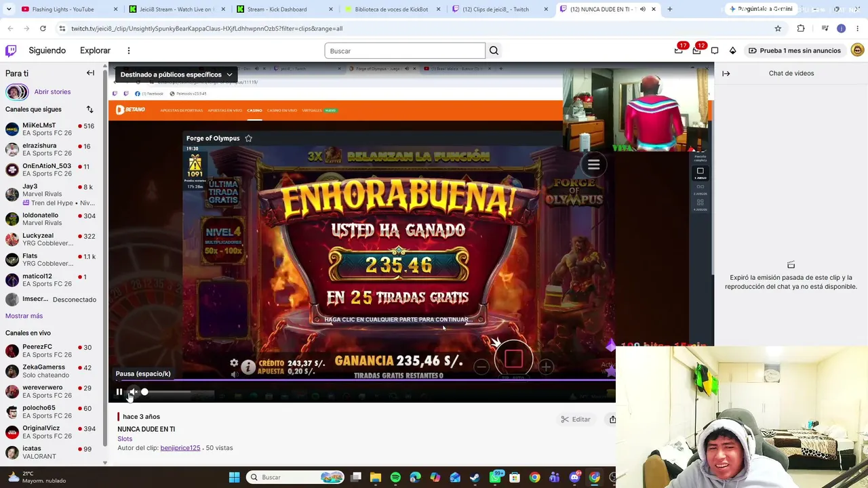
Task: Expand followed channels with Mostrar más
Action: (x=24, y=316)
